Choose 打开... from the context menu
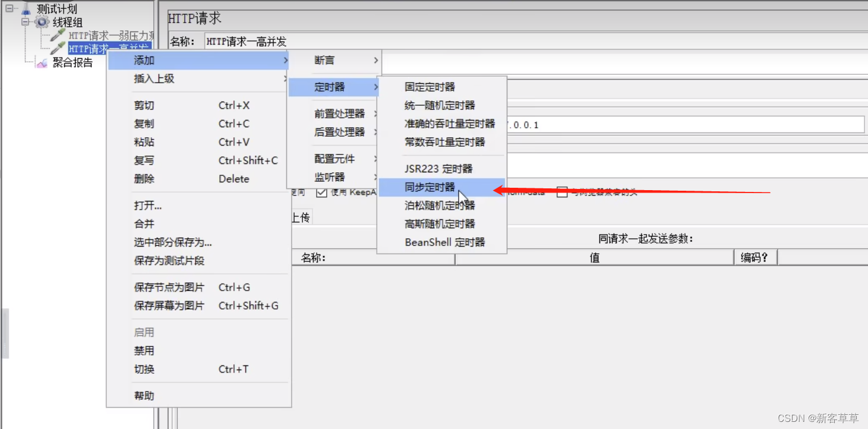The height and width of the screenshot is (429, 868). pos(198,206)
